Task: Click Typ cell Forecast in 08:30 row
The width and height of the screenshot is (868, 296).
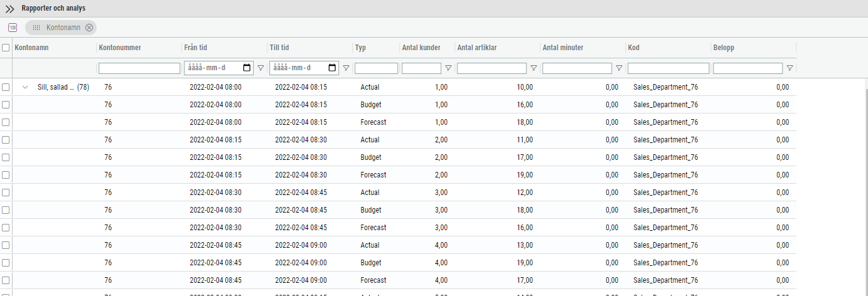Action: click(x=373, y=228)
